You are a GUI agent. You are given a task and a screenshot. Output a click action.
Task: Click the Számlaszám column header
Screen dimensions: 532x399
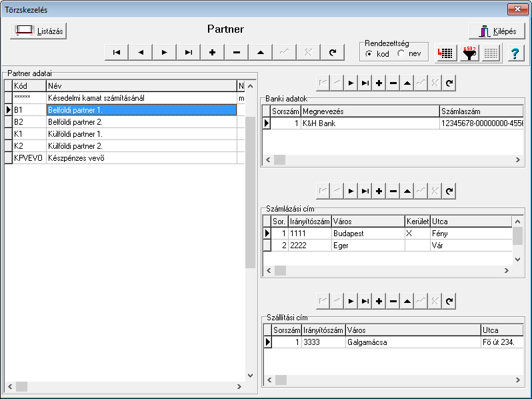(481, 111)
